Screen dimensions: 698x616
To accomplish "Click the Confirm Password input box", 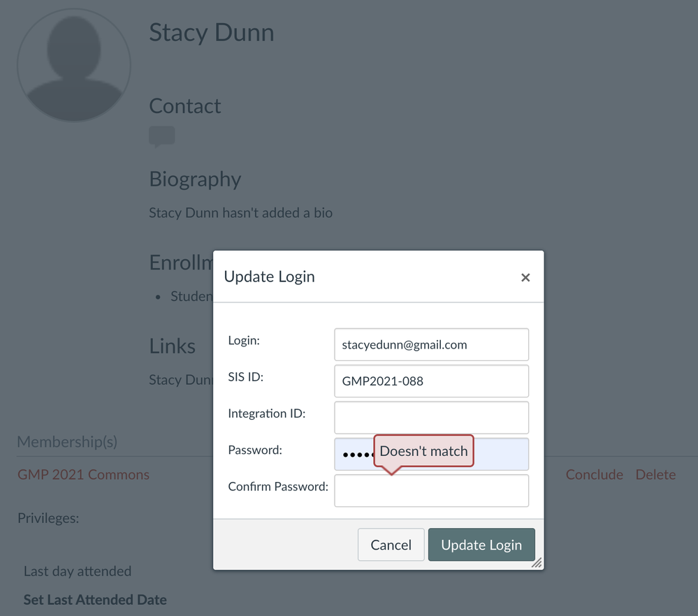I will (431, 491).
